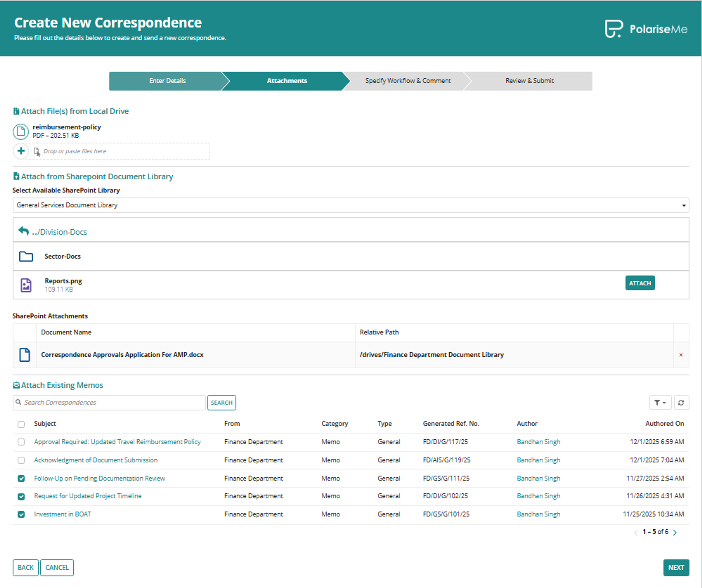Open Approval Required: Updated Travel Reimbursement Policy link
The image size is (702, 588).
coord(117,442)
